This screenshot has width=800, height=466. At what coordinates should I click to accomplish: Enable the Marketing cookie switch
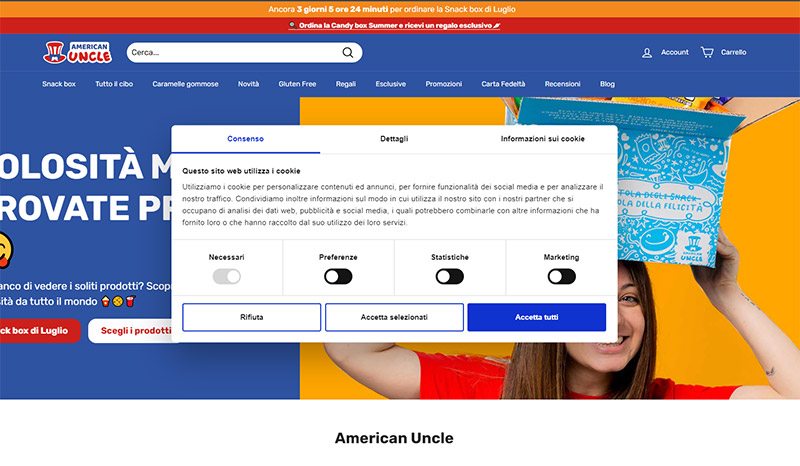(561, 277)
